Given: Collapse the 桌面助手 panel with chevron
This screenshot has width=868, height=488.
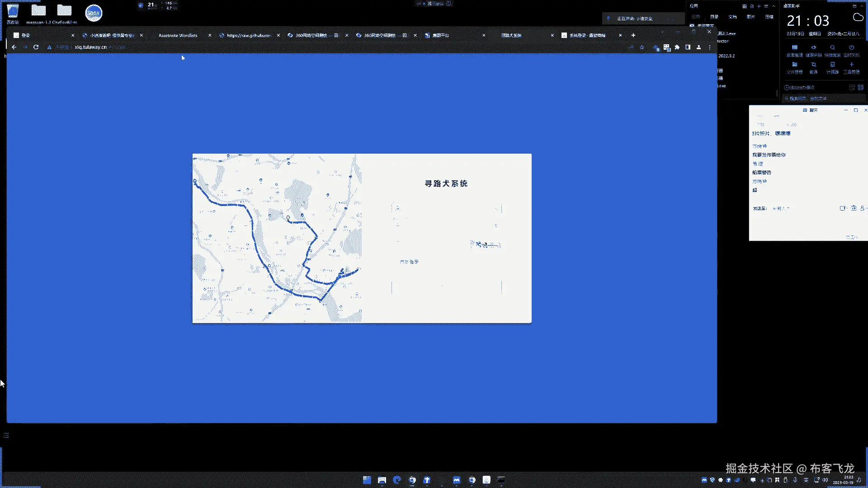Looking at the screenshot, I should click(x=863, y=6).
